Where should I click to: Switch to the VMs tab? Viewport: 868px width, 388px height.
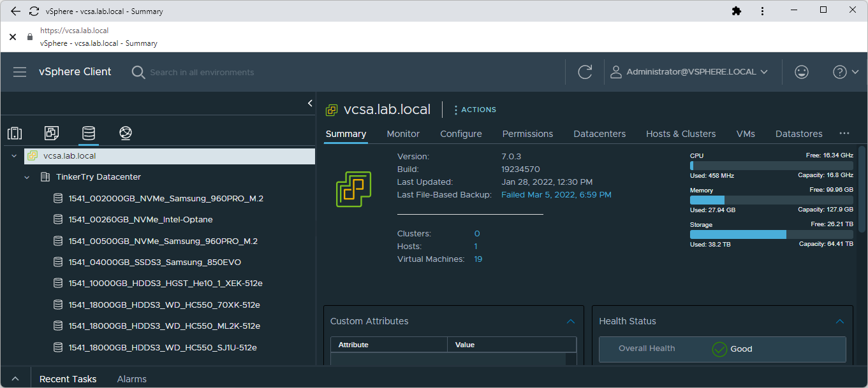pyautogui.click(x=746, y=134)
